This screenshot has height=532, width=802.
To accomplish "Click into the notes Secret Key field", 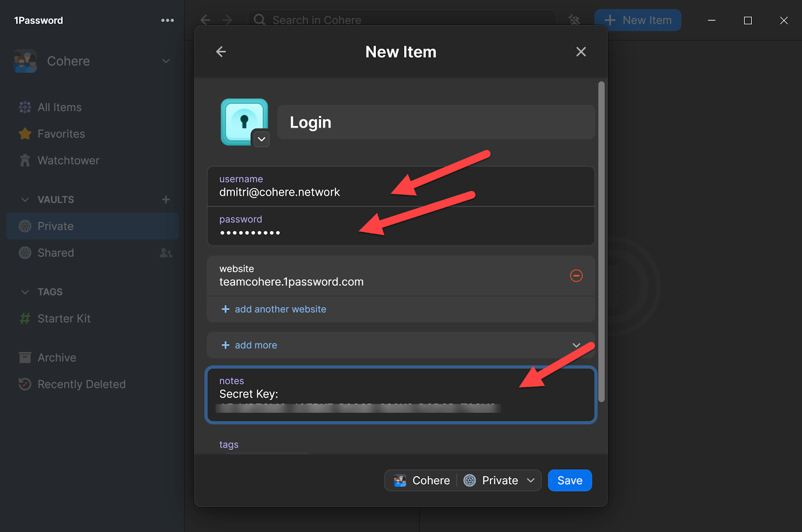I will [401, 395].
